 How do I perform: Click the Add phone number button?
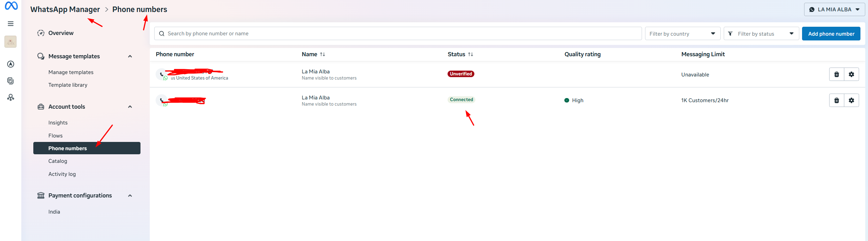click(x=831, y=34)
